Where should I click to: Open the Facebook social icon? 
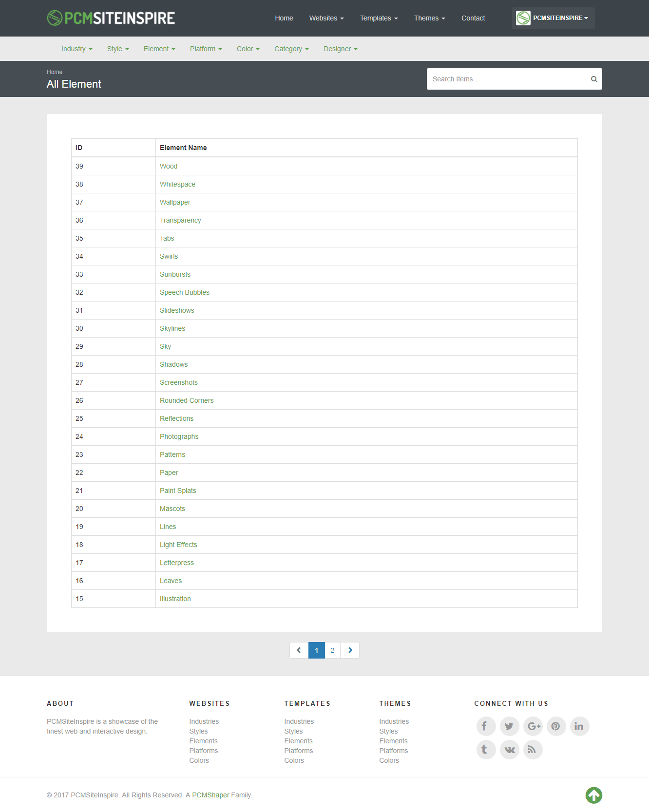(x=486, y=726)
